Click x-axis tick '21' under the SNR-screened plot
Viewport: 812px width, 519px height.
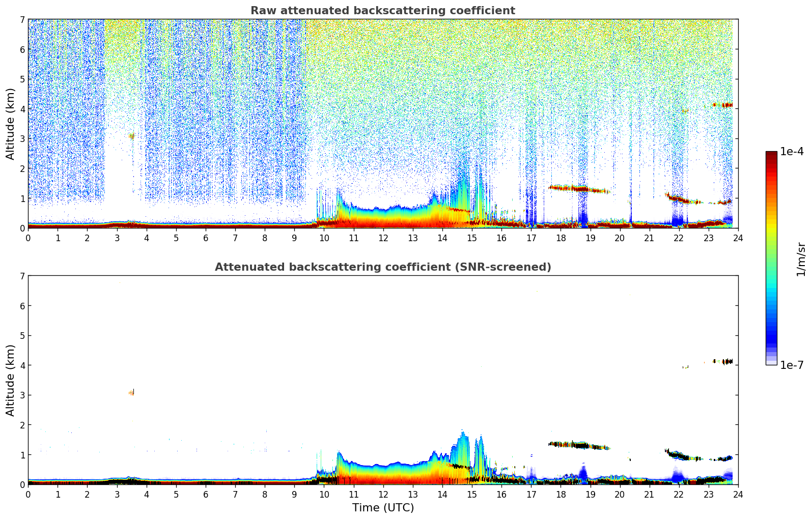(649, 494)
